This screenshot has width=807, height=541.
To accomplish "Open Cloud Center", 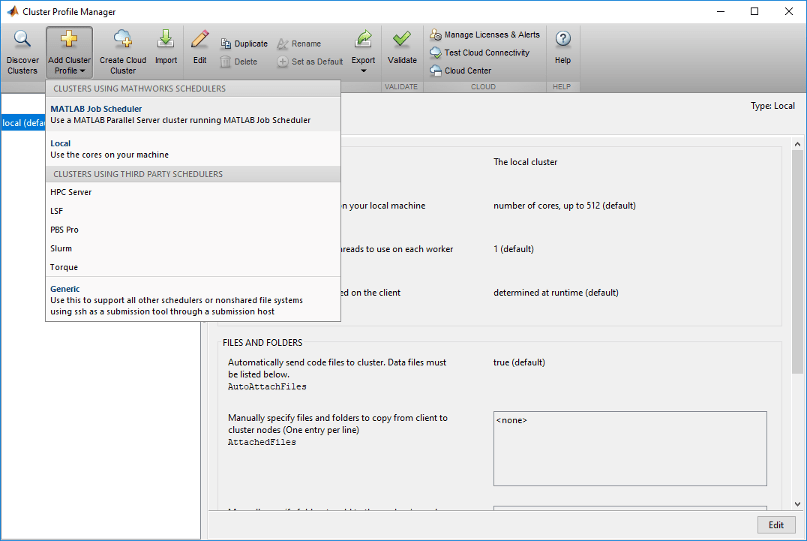I will pos(461,71).
